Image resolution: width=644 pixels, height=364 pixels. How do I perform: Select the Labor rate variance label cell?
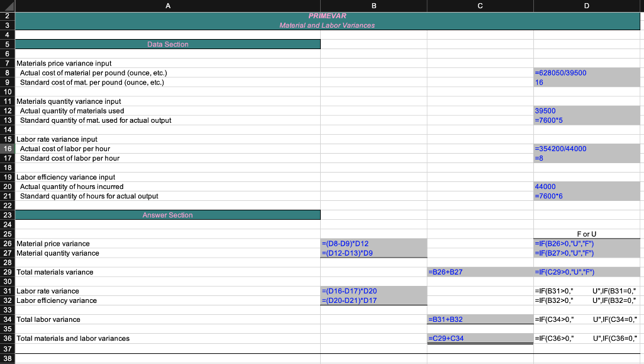[x=167, y=291]
